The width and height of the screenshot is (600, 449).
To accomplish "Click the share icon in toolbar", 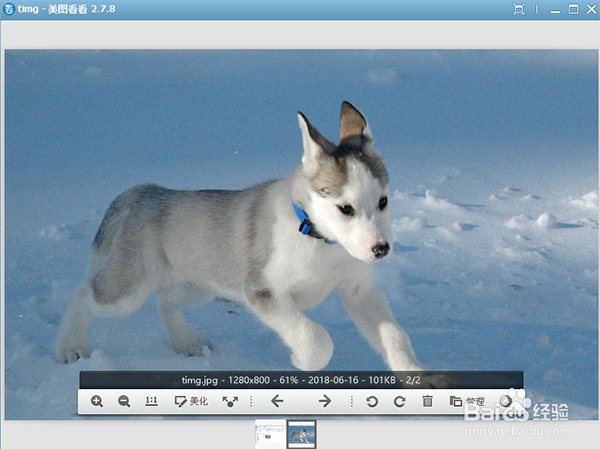I will (x=231, y=401).
